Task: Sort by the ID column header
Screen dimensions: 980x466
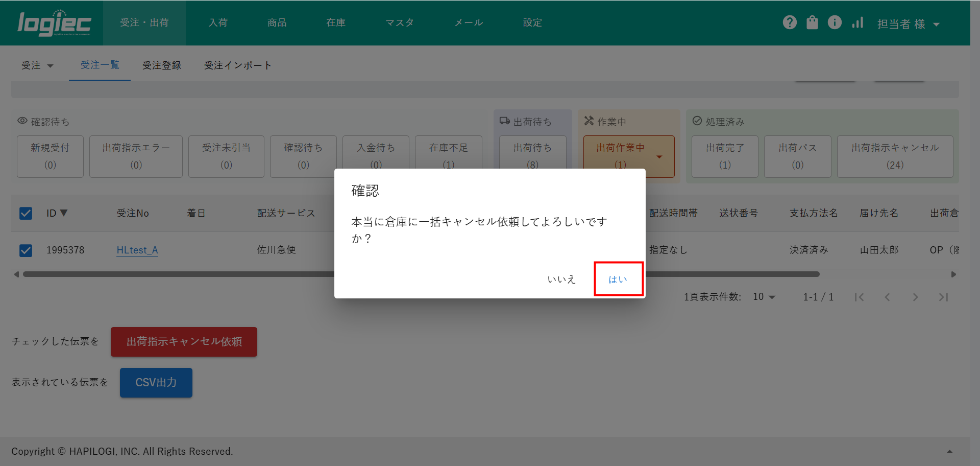Action: pyautogui.click(x=57, y=213)
